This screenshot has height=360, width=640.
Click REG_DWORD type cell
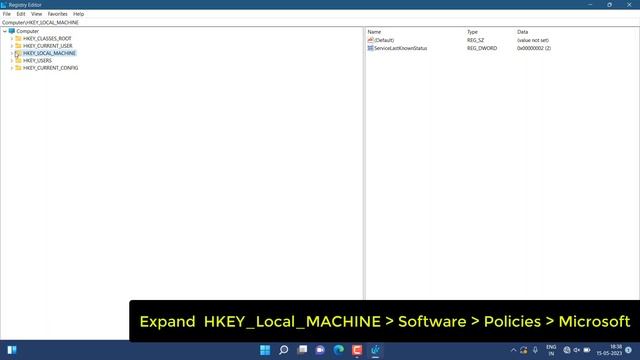[482, 48]
